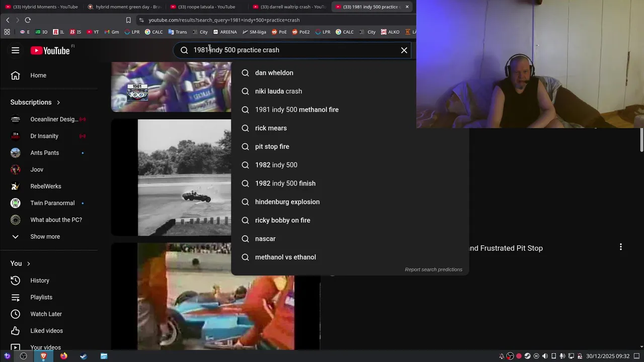The width and height of the screenshot is (644, 362).
Task: Open the file manager from the taskbar
Action: pyautogui.click(x=104, y=356)
